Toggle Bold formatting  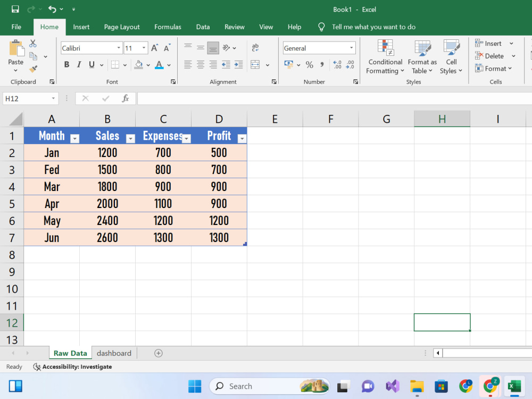tap(67, 64)
